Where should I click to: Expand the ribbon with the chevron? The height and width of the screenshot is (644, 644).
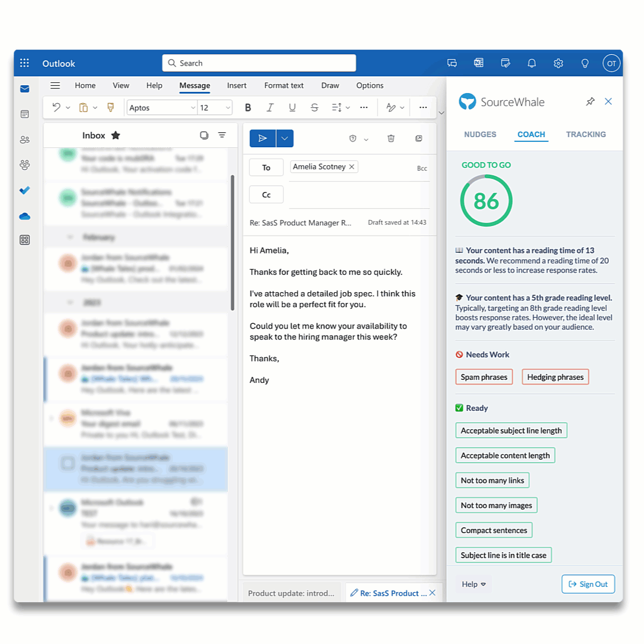point(441,113)
